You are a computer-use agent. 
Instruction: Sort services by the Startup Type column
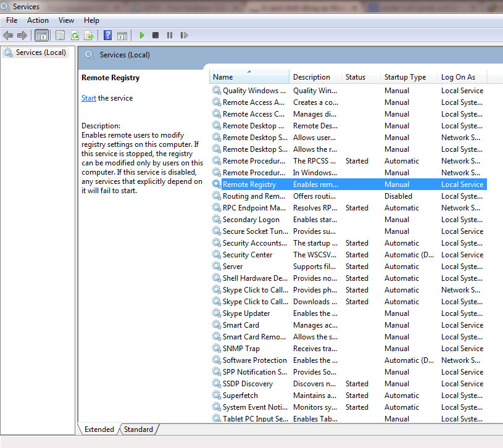click(405, 77)
